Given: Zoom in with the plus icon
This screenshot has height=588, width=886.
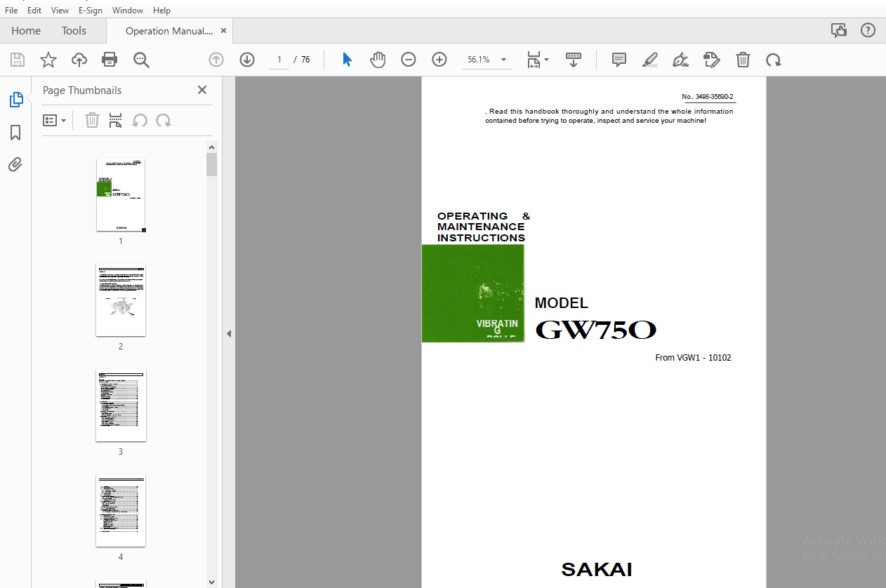Looking at the screenshot, I should pos(439,60).
